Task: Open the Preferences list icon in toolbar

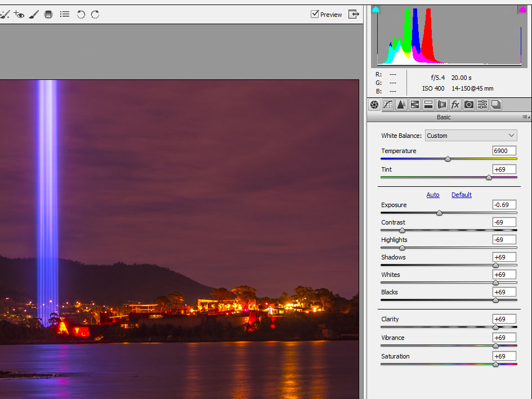Action: coord(65,15)
